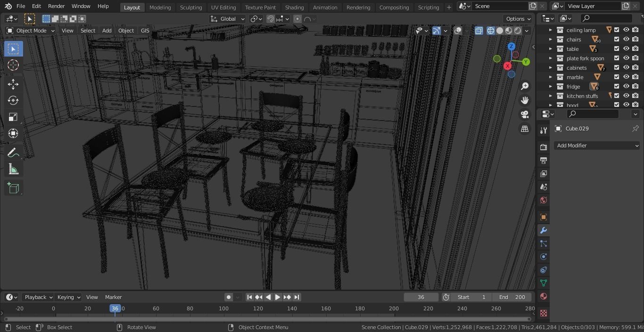
Task: Switch to the Shading workspace tab
Action: coord(294,7)
